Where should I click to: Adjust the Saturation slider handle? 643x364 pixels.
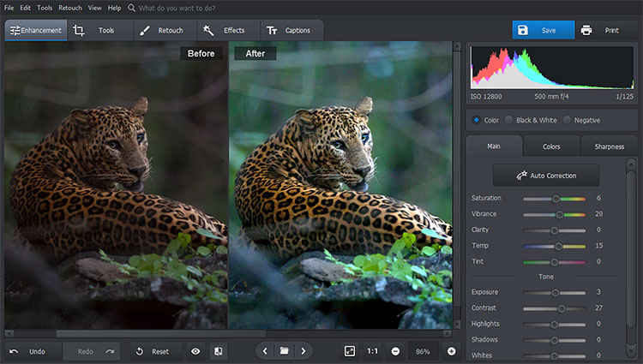(556, 198)
